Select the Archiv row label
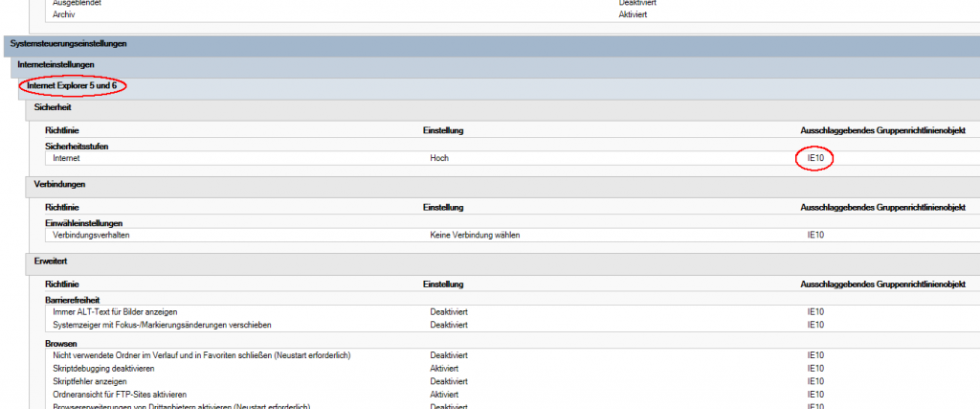Screen dimensions: 980x409 click(64, 14)
